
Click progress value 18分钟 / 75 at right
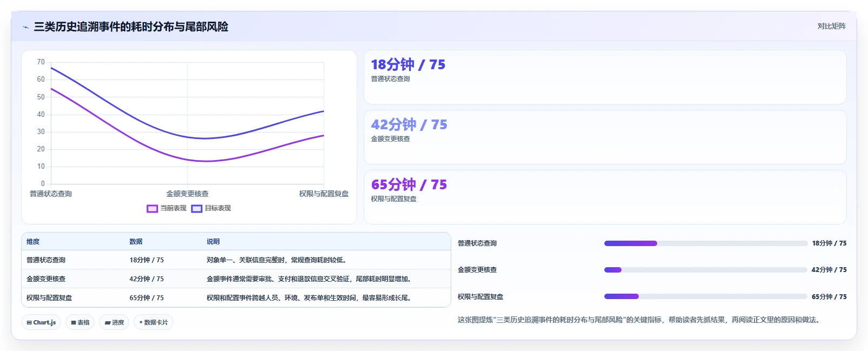click(x=829, y=243)
